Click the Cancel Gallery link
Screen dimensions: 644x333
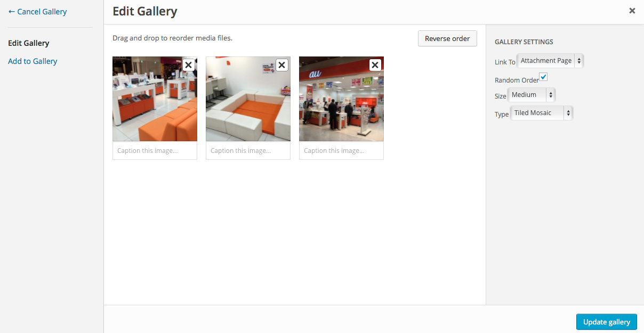pos(37,11)
